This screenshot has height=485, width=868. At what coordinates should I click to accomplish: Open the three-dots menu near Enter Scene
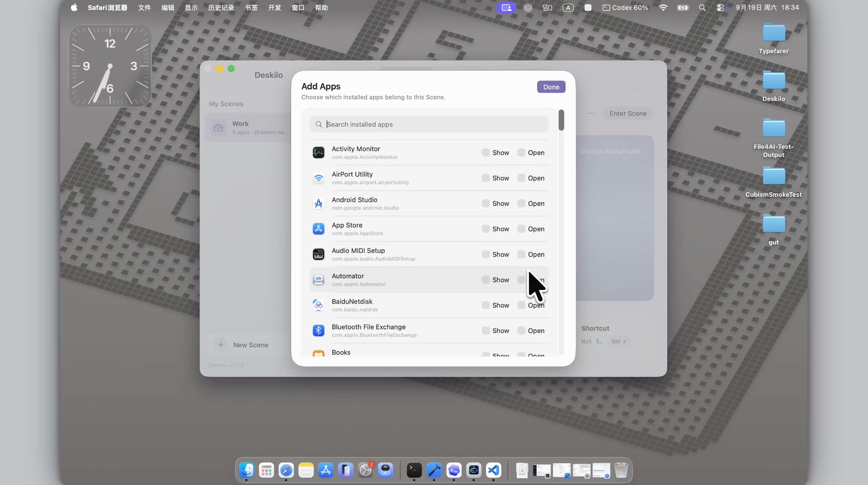(x=591, y=114)
